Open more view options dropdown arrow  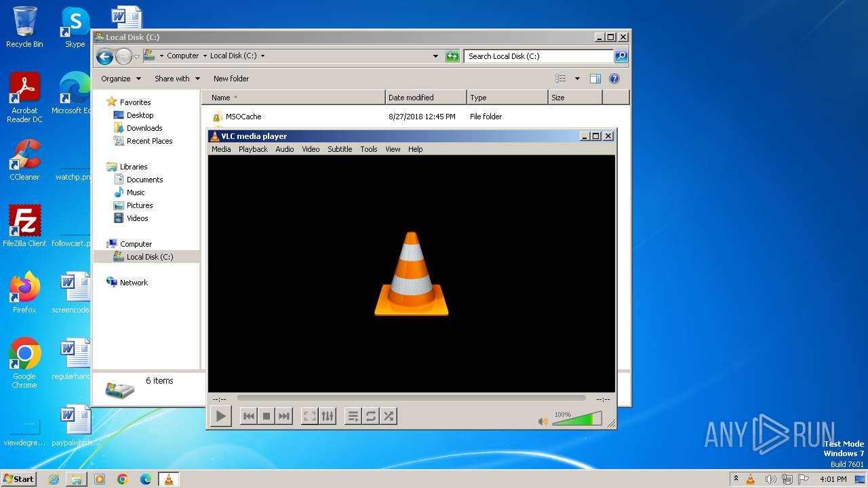[577, 79]
